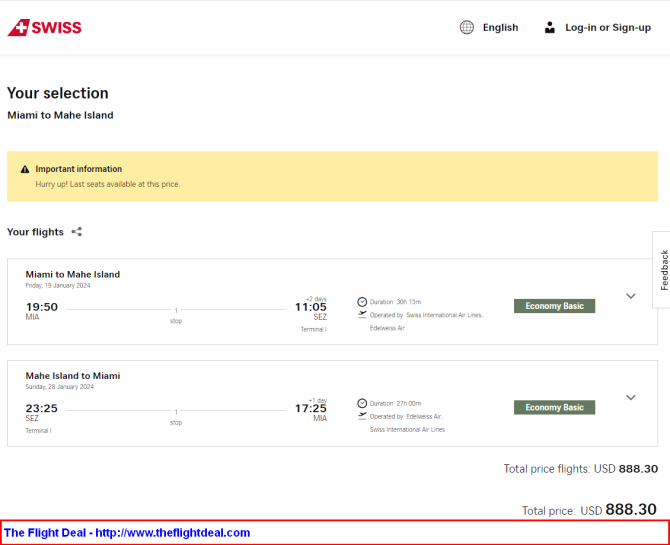Click the SWISS airline logo
670x545 pixels.
[44, 27]
